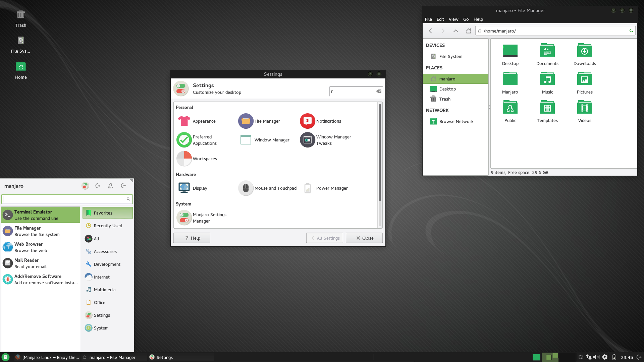The image size is (644, 362).
Task: Log out from Whisker menu header
Action: 123,186
